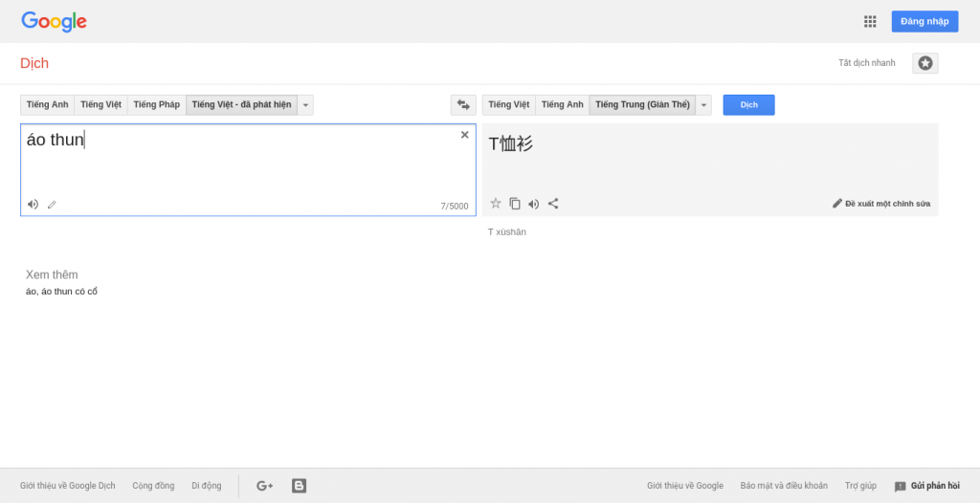Viewport: 980px width, 503px height.
Task: Open the Cộng đồng footer link
Action: click(x=153, y=486)
